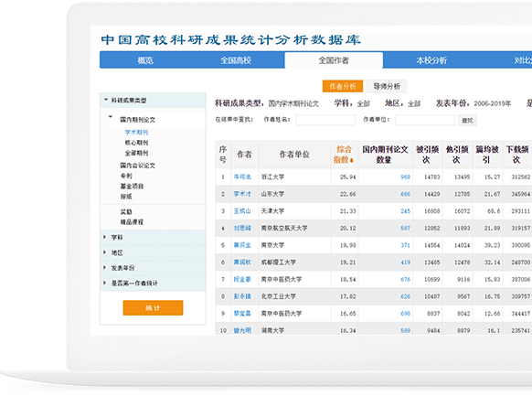Open the author name link in 北京工业大学 row
Image resolution: width=532 pixels, height=407 pixels.
coord(242,296)
